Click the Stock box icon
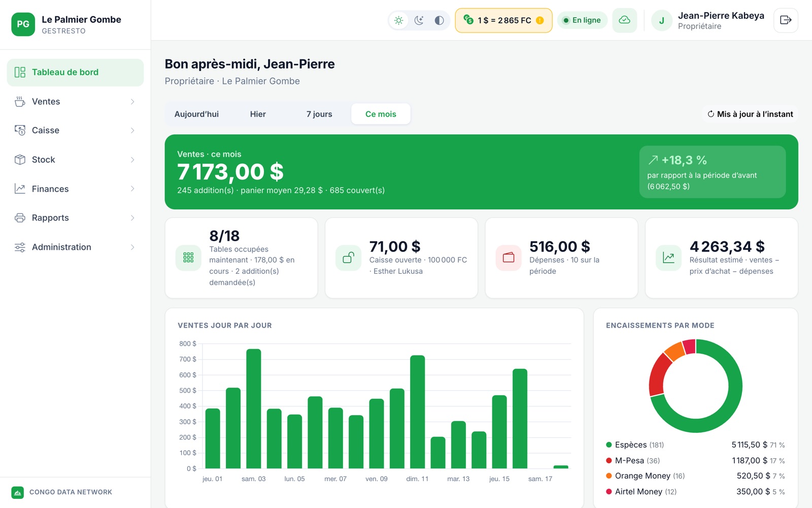 click(20, 160)
